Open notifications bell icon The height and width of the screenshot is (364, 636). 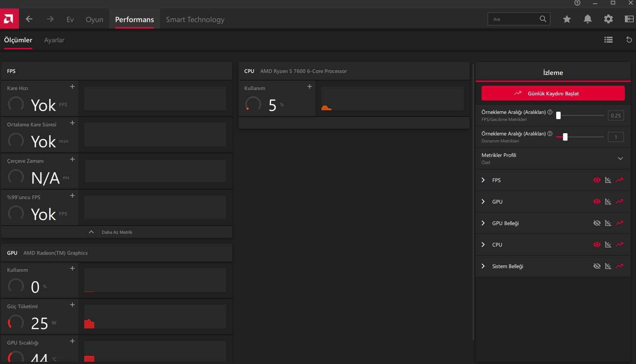(x=587, y=19)
